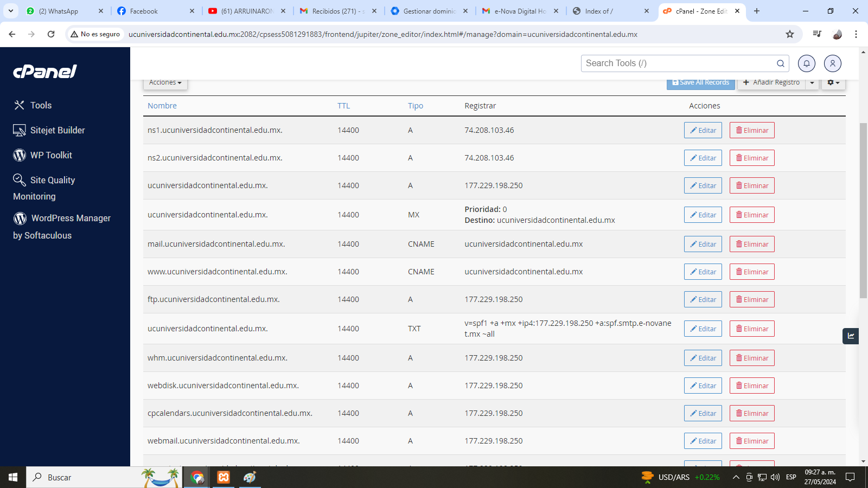Expand the Añadir Registro dropdown arrow
Image resolution: width=868 pixels, height=488 pixels.
(x=812, y=83)
